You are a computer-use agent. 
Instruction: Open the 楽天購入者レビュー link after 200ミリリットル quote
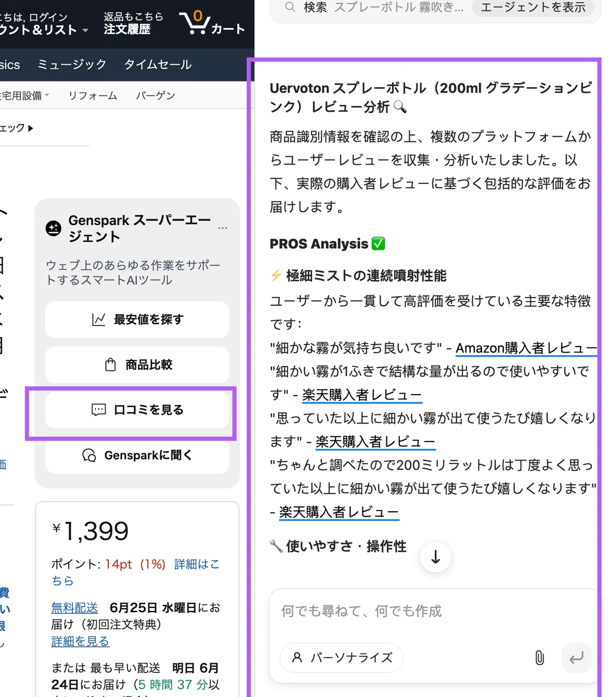(339, 512)
